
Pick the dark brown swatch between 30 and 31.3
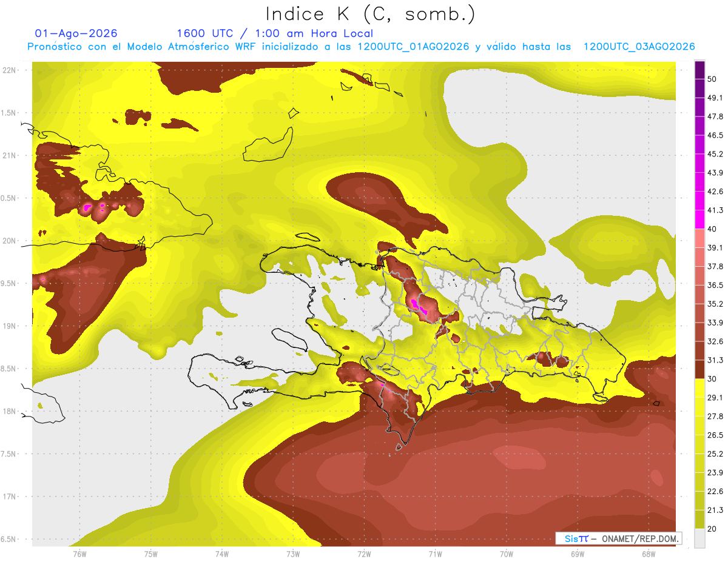point(700,370)
